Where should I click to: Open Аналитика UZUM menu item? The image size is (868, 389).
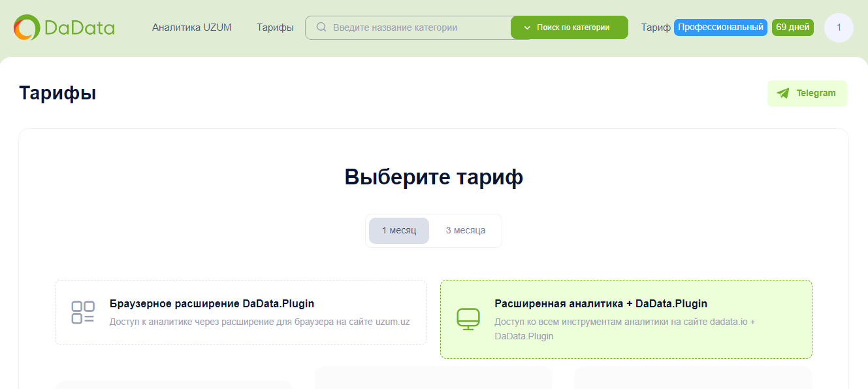(x=192, y=27)
